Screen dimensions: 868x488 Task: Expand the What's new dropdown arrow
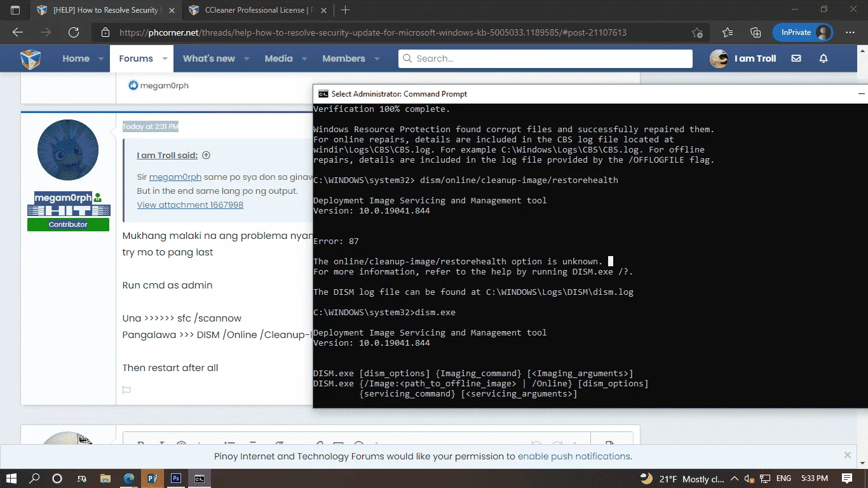[247, 58]
